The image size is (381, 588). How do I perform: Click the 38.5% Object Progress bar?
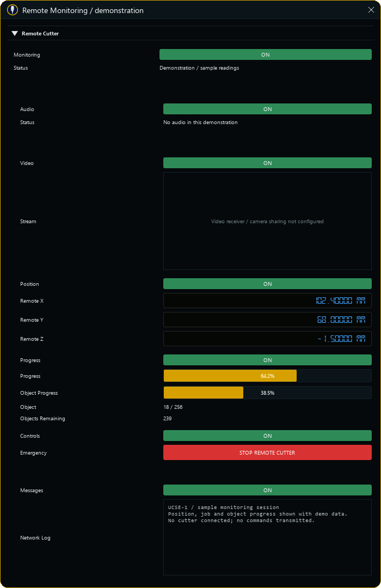tap(267, 393)
